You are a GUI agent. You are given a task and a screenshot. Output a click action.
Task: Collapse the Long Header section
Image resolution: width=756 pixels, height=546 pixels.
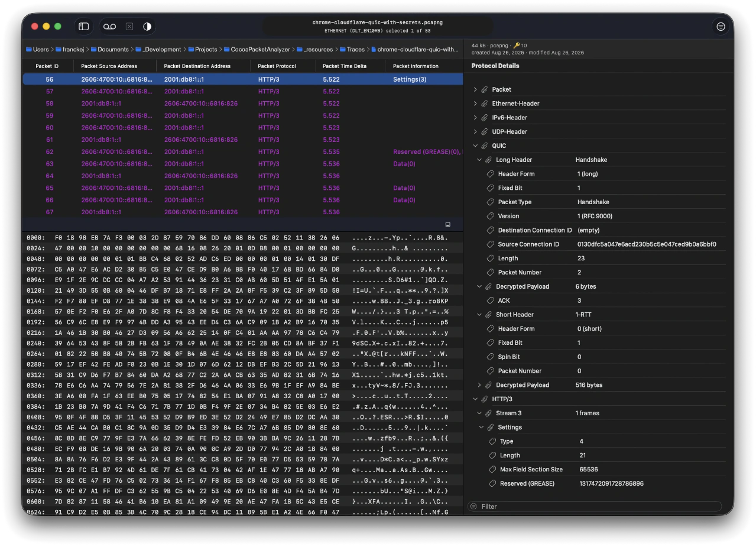coord(479,160)
